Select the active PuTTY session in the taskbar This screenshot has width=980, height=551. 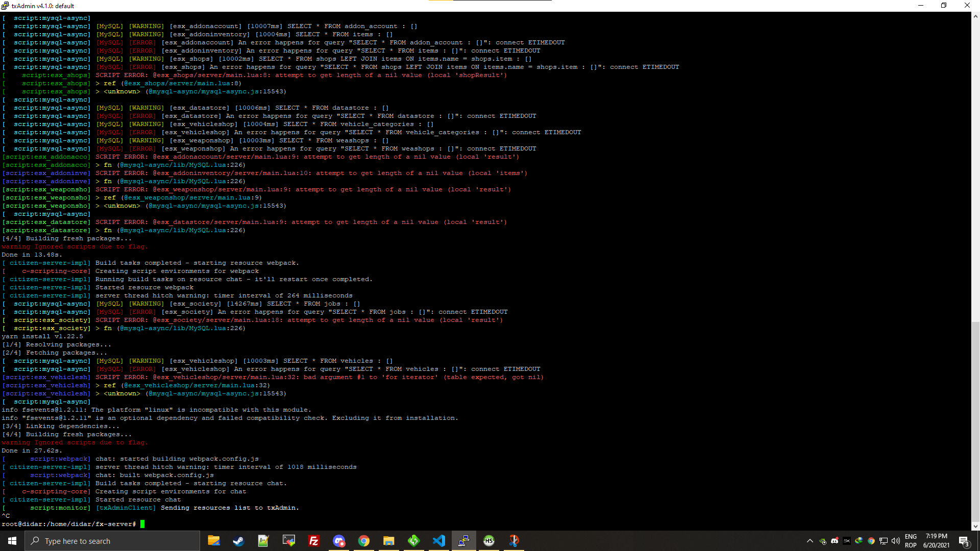point(464,541)
